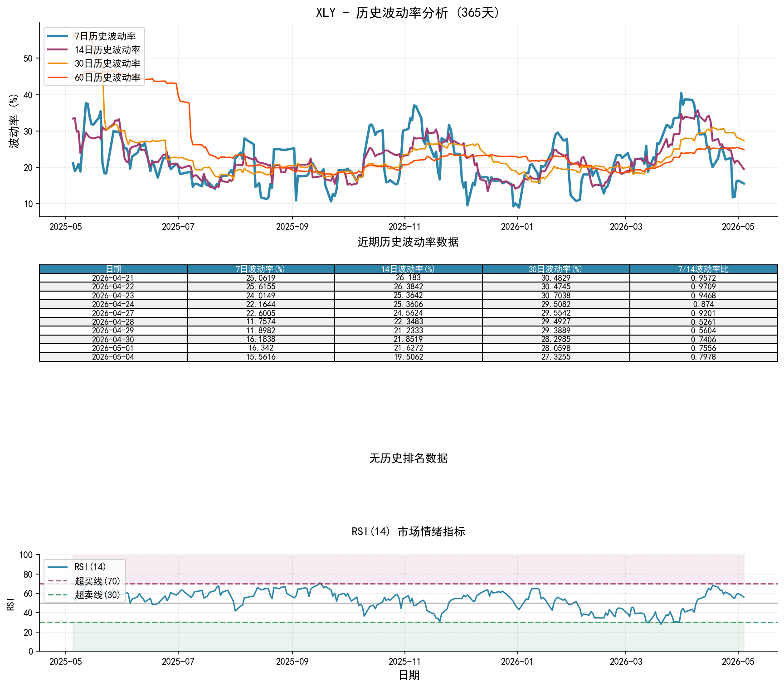The image size is (784, 687).
Task: Click the 14-day value 24.5624
Action: coord(408,313)
